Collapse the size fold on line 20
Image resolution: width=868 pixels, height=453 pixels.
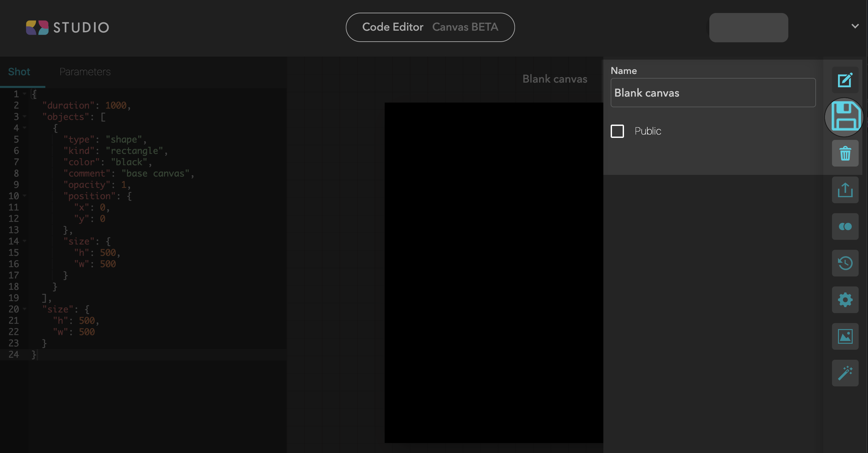coord(25,309)
